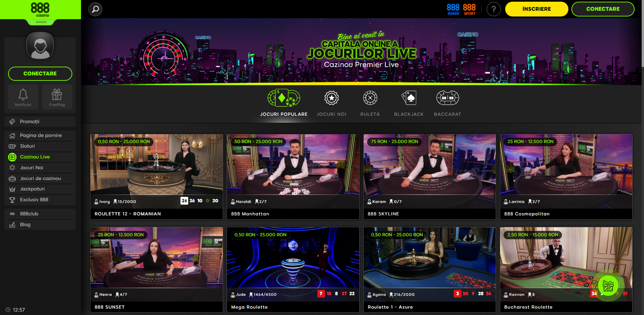
Task: Open the Blog sidebar link
Action: tap(40, 224)
